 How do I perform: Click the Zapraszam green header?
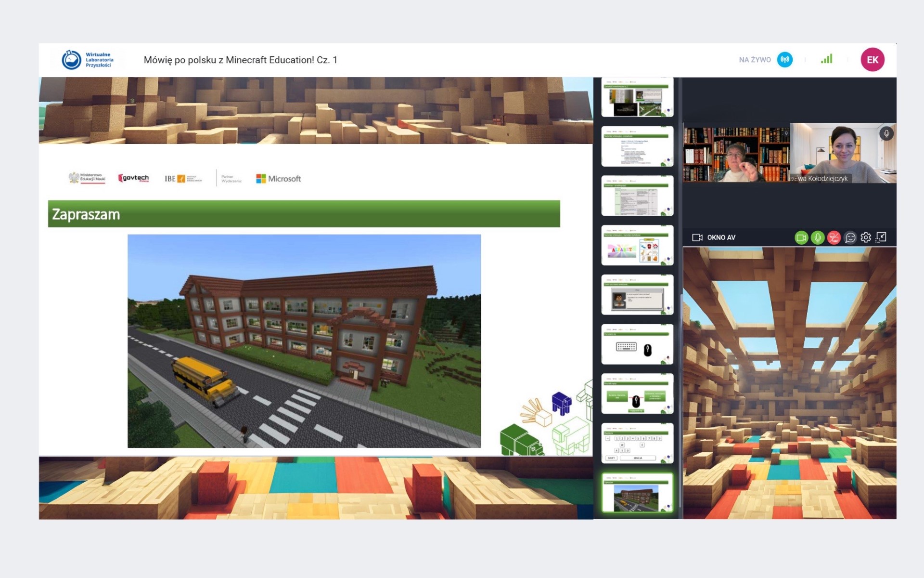304,214
